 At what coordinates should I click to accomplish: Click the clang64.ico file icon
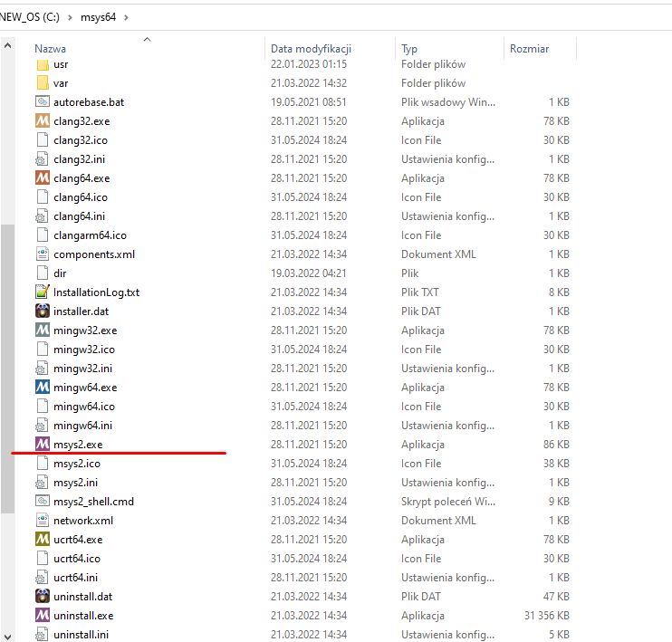(x=43, y=197)
